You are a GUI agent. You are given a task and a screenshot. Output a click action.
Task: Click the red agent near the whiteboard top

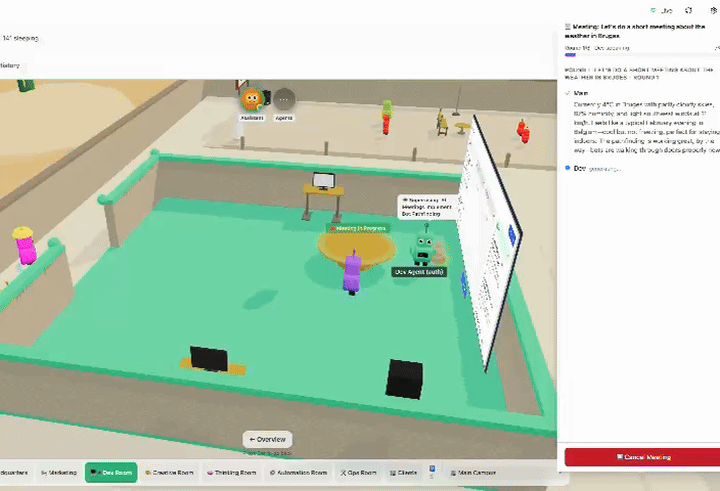click(523, 131)
